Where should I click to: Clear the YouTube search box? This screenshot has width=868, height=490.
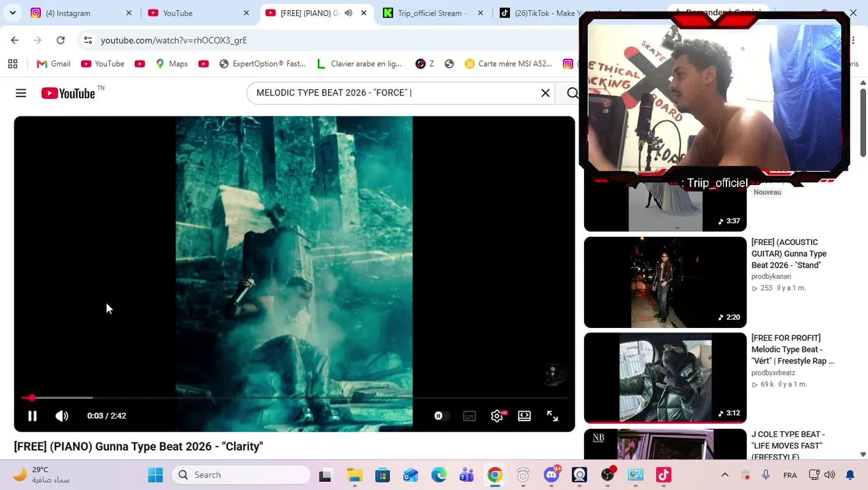click(545, 93)
